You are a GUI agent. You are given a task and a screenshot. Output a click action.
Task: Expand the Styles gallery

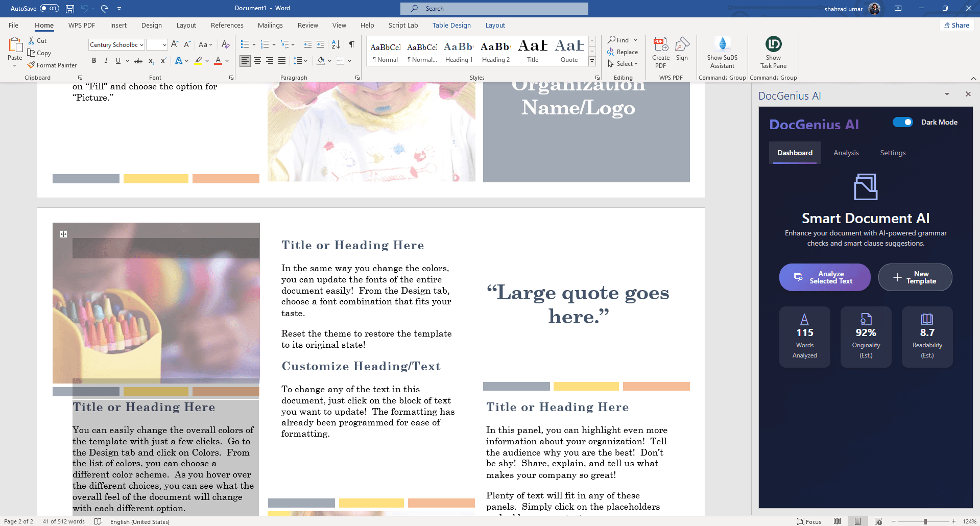[x=592, y=61]
